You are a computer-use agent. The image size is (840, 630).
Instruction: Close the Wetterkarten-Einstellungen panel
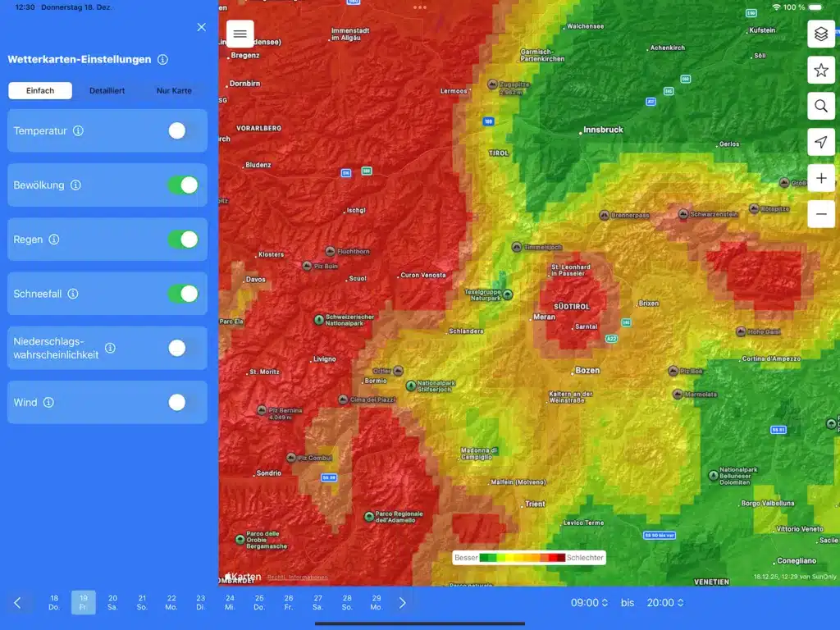click(x=202, y=27)
